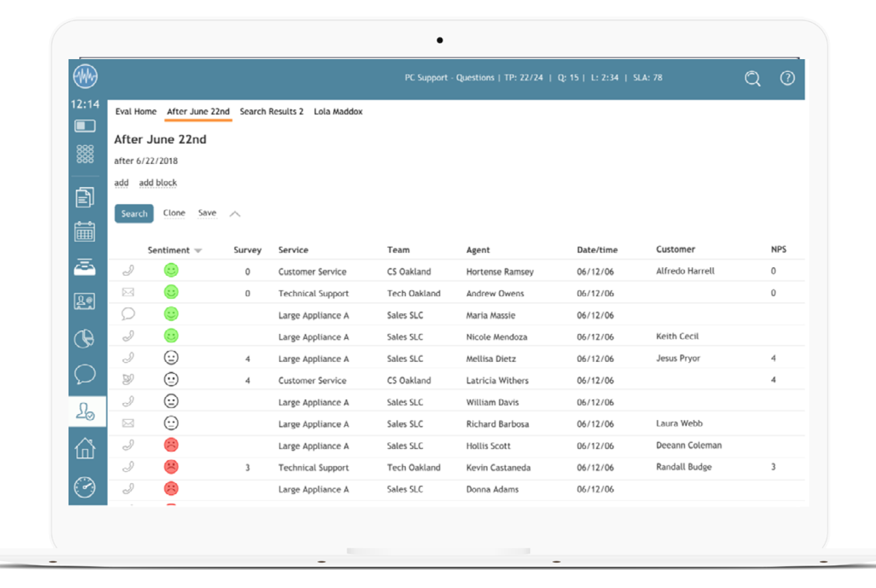Image resolution: width=876 pixels, height=588 pixels.
Task: Toggle the status switch under the clock
Action: tap(85, 126)
